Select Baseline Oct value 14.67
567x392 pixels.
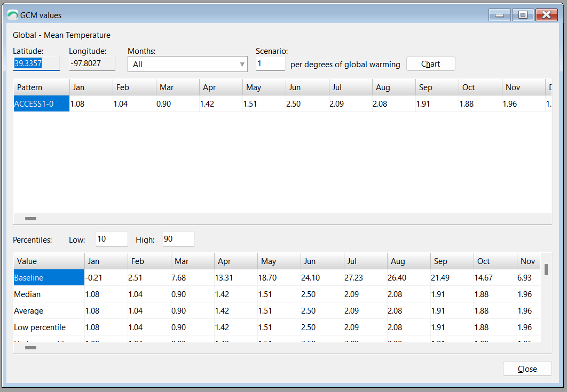point(495,278)
